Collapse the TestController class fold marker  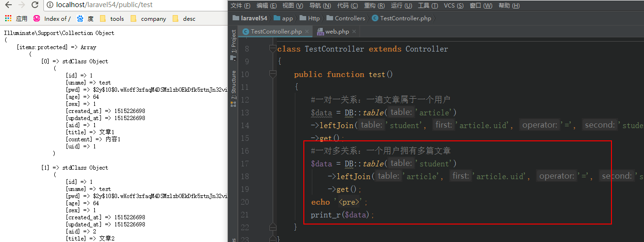click(272, 49)
